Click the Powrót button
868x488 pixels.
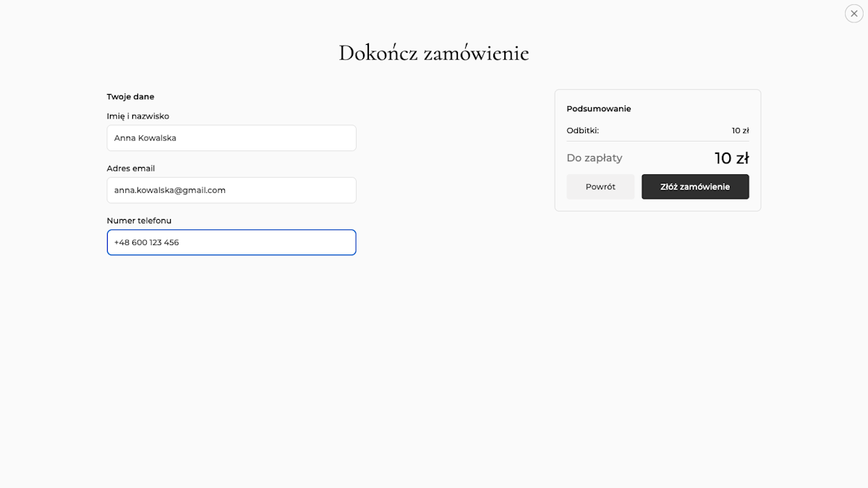tap(600, 187)
